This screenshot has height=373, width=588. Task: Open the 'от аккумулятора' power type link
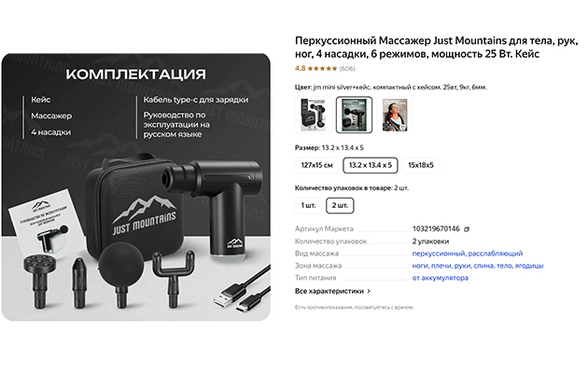[x=441, y=278]
